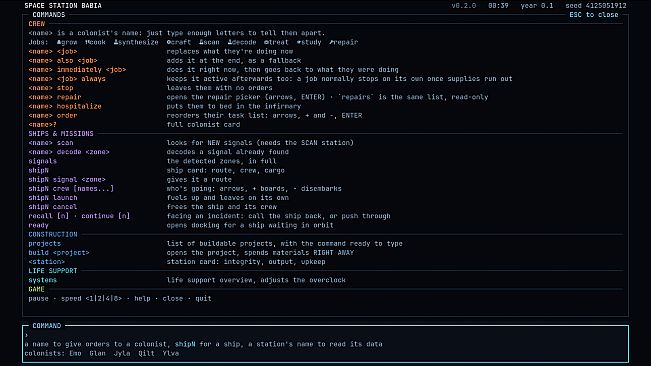Click the 'shipN crew [names...]' command
Image resolution: width=651 pixels, height=366 pixels.
click(x=71, y=189)
